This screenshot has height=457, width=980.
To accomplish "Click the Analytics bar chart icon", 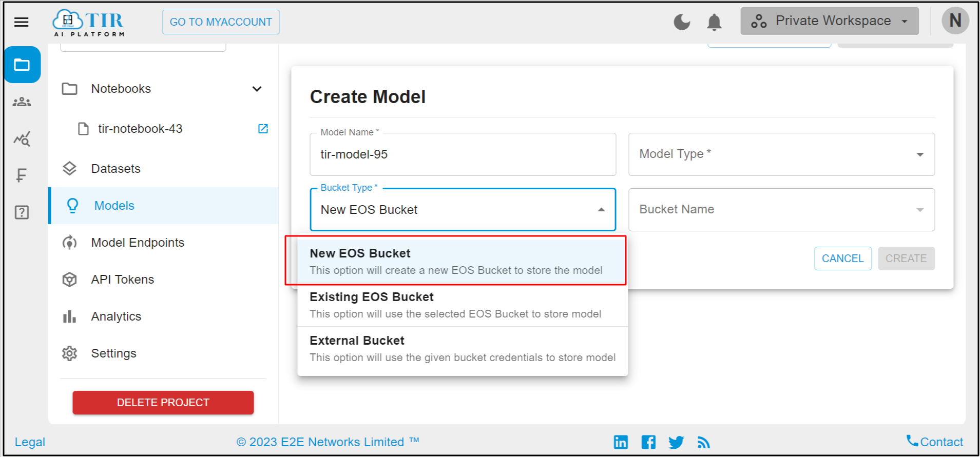I will pyautogui.click(x=69, y=316).
